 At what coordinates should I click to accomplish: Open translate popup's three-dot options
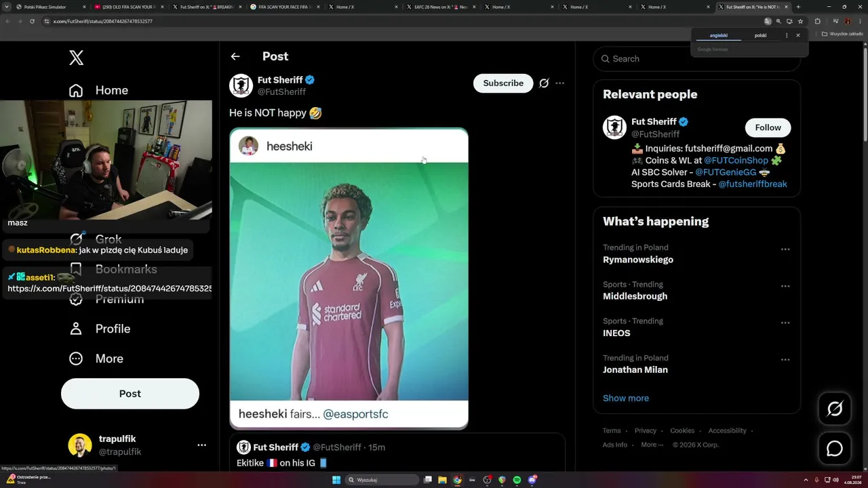coord(787,35)
